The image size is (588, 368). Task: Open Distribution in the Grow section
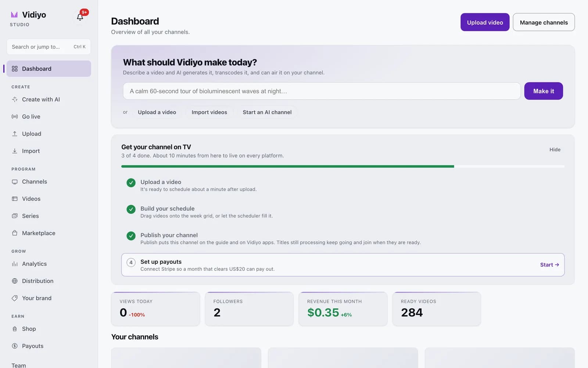tap(49, 281)
